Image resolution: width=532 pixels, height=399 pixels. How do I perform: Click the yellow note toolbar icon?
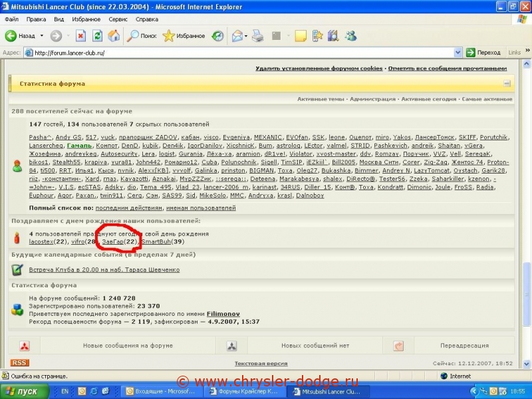tap(301, 36)
